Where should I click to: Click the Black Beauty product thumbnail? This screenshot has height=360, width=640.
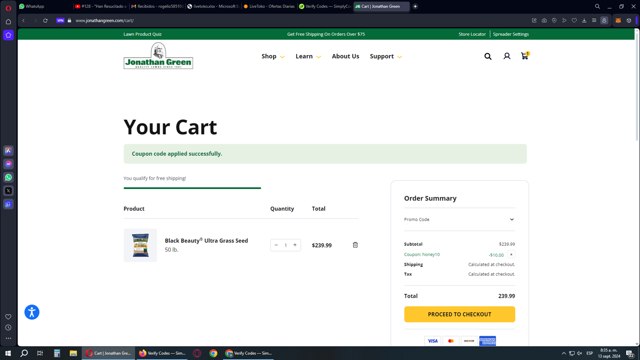click(x=140, y=245)
